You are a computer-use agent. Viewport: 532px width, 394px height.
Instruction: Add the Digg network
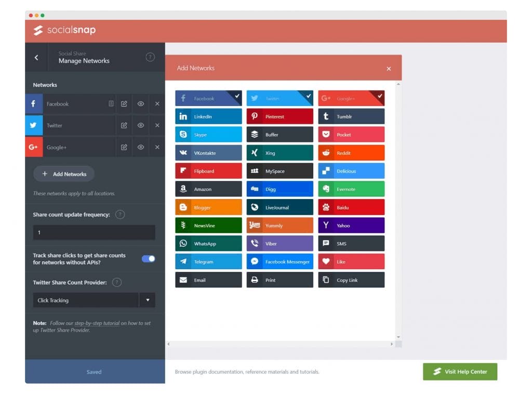(280, 189)
